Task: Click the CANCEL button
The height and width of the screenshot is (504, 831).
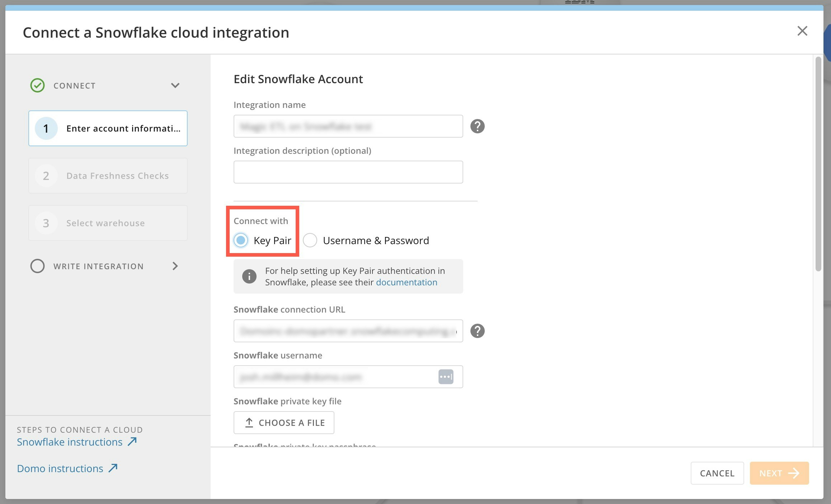Action: 717,473
